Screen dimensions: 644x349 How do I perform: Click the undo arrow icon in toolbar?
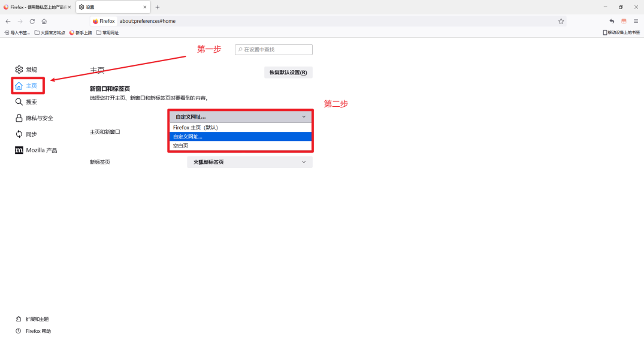point(612,22)
